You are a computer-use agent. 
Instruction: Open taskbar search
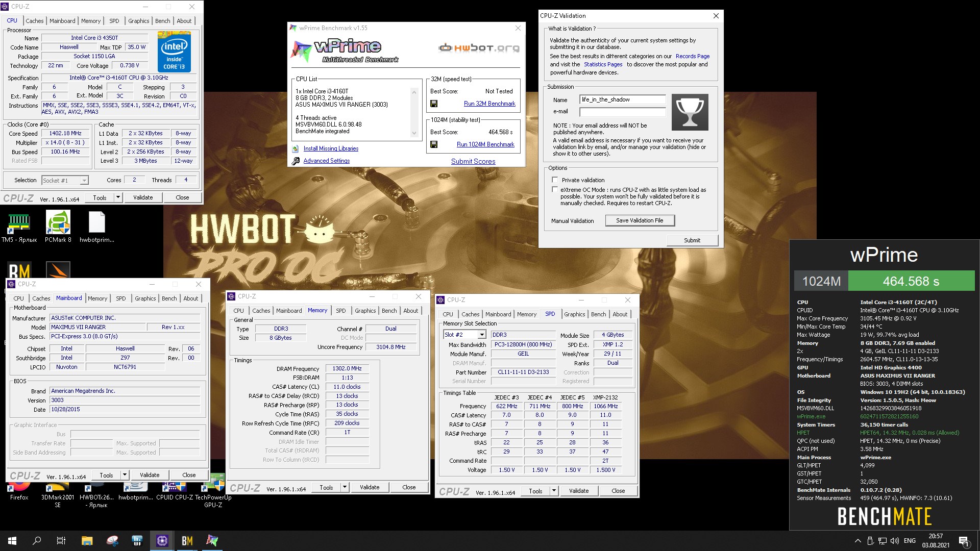tap(37, 541)
